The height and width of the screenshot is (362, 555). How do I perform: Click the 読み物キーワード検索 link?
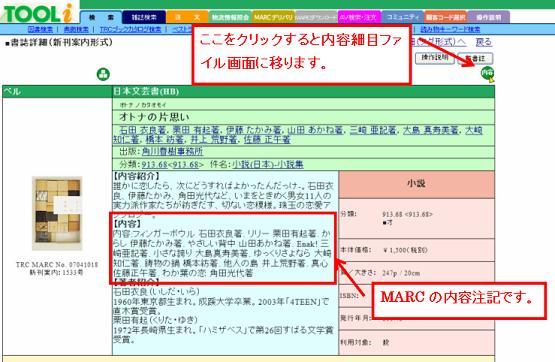click(450, 29)
